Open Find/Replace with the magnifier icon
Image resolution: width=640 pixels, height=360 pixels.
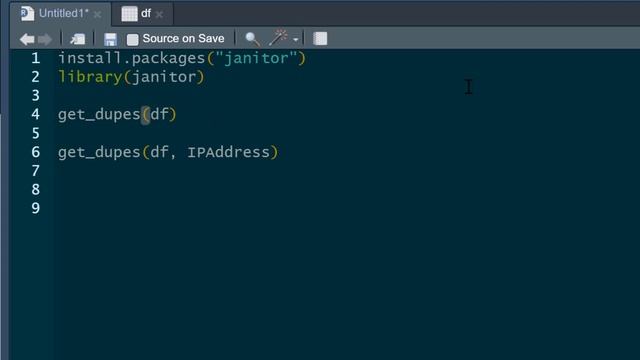[252, 39]
